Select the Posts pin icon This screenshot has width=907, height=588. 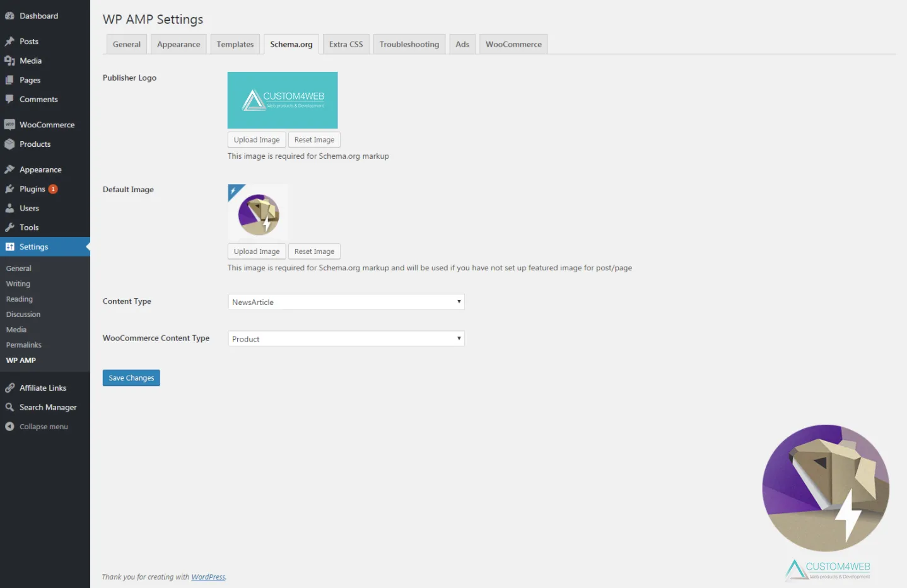tap(11, 40)
